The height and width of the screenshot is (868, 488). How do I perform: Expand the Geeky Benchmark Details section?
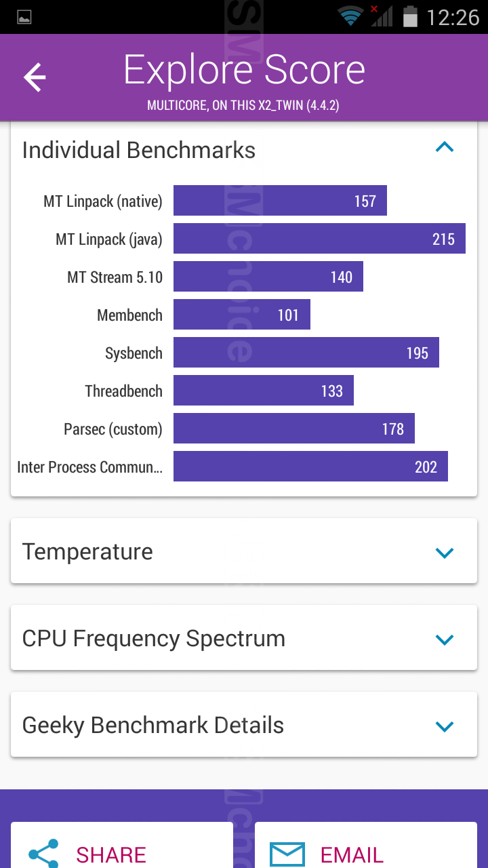(x=445, y=726)
